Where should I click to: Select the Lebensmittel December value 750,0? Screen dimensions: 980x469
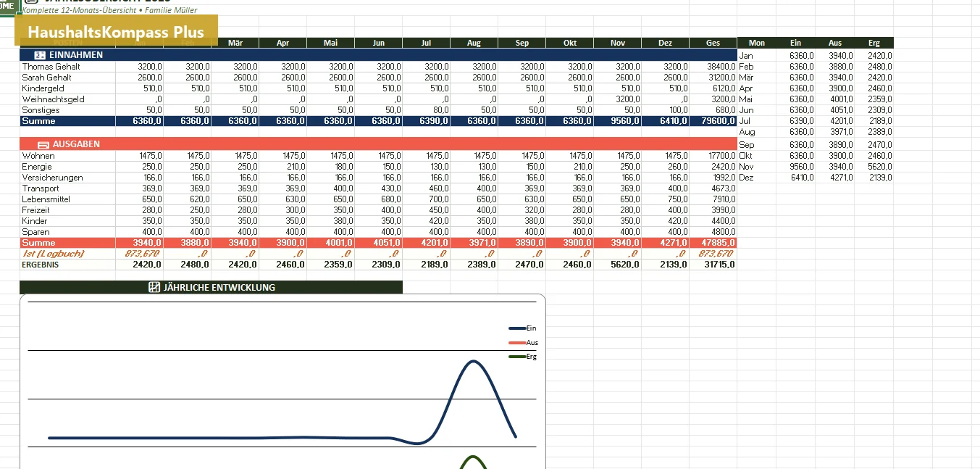click(677, 199)
